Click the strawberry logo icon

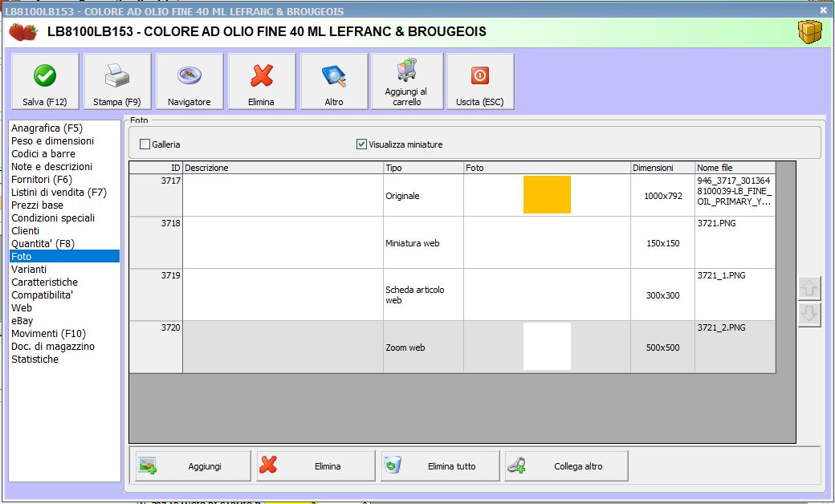click(x=23, y=32)
